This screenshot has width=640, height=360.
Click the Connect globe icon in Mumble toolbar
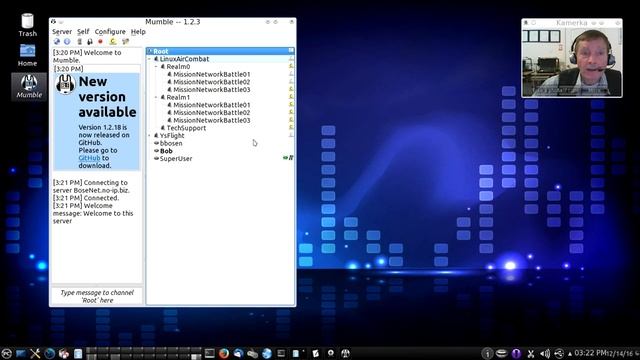pos(57,42)
